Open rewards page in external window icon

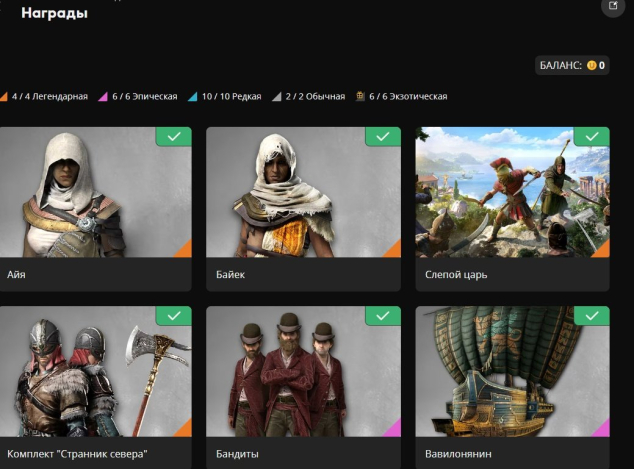[x=612, y=6]
